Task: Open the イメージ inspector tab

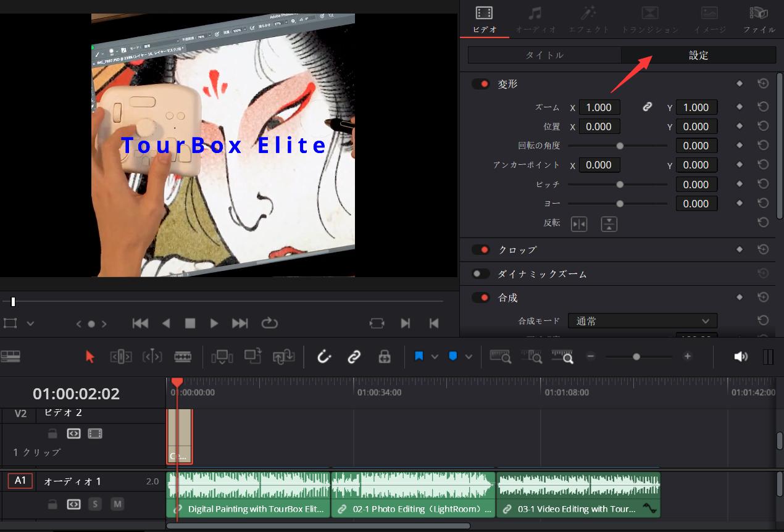Action: tap(709, 20)
